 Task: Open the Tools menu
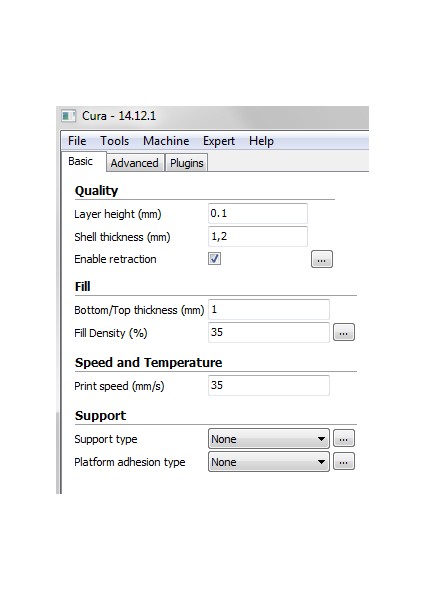(114, 141)
